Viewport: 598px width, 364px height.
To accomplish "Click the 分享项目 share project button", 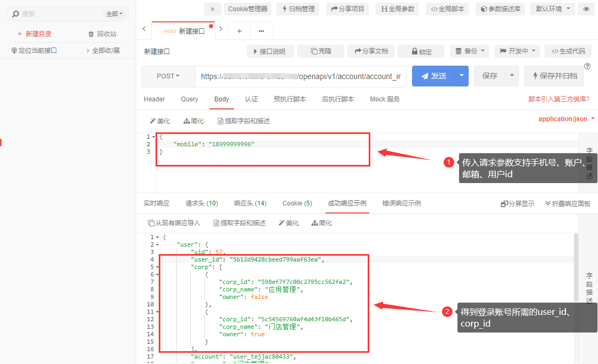I will (x=347, y=9).
